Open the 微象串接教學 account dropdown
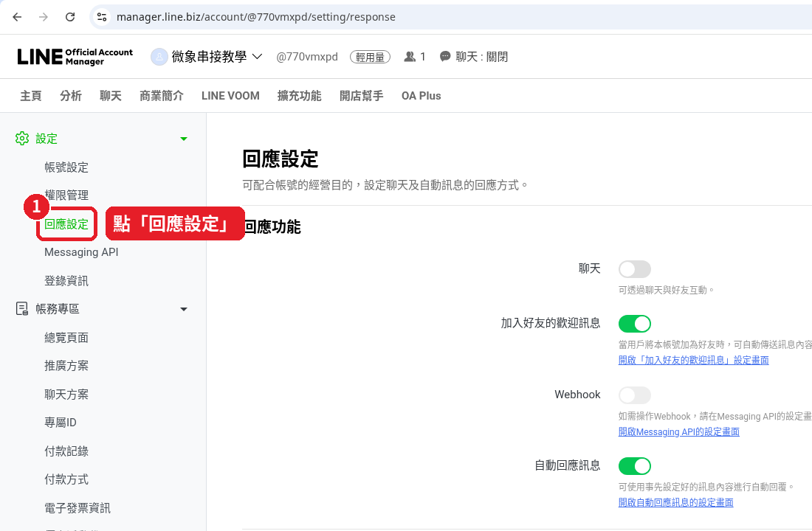Image resolution: width=812 pixels, height=531 pixels. 216,56
